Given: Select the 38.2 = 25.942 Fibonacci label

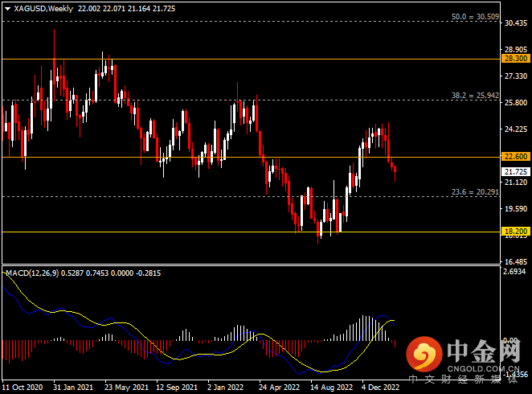Looking at the screenshot, I should (476, 95).
